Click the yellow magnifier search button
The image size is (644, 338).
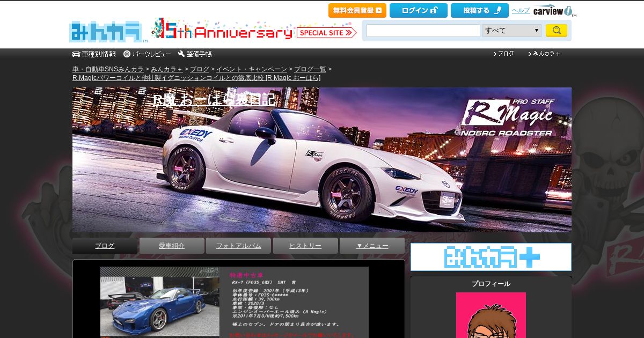[x=557, y=31]
